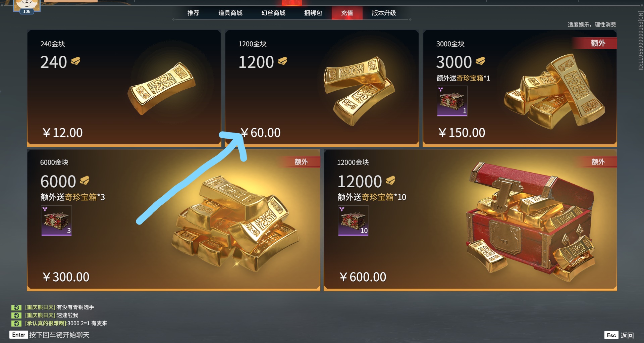Go to the 版本升级 tab

[384, 13]
